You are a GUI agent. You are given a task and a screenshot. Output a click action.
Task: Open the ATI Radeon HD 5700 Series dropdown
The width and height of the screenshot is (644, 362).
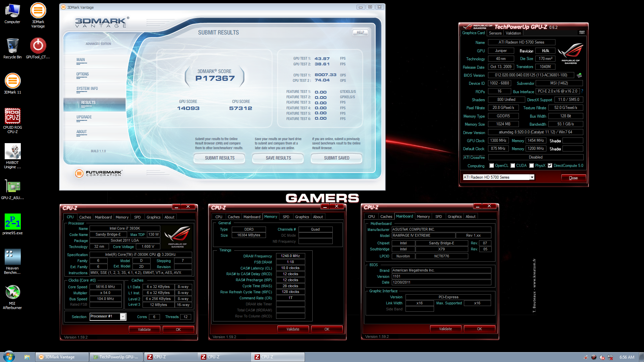click(532, 177)
